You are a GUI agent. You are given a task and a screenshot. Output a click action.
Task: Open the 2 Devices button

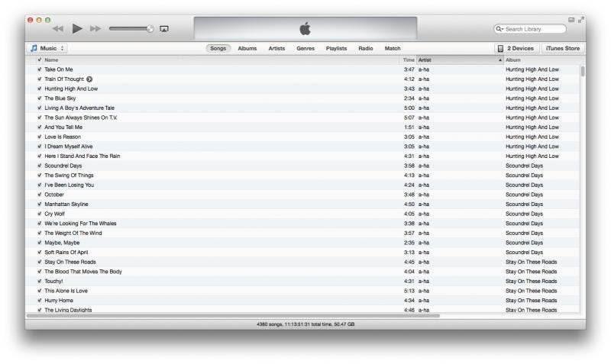click(517, 48)
